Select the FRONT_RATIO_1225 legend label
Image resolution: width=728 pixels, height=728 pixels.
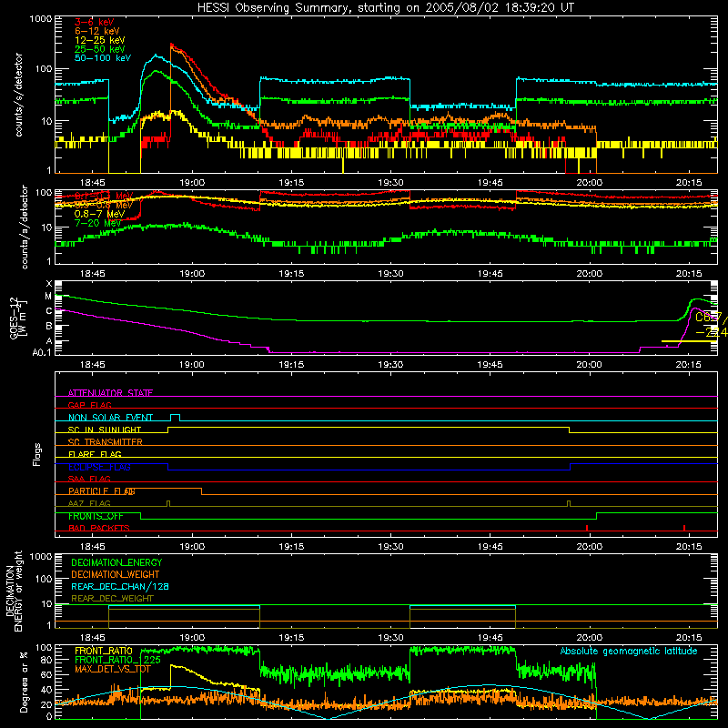tap(117, 660)
